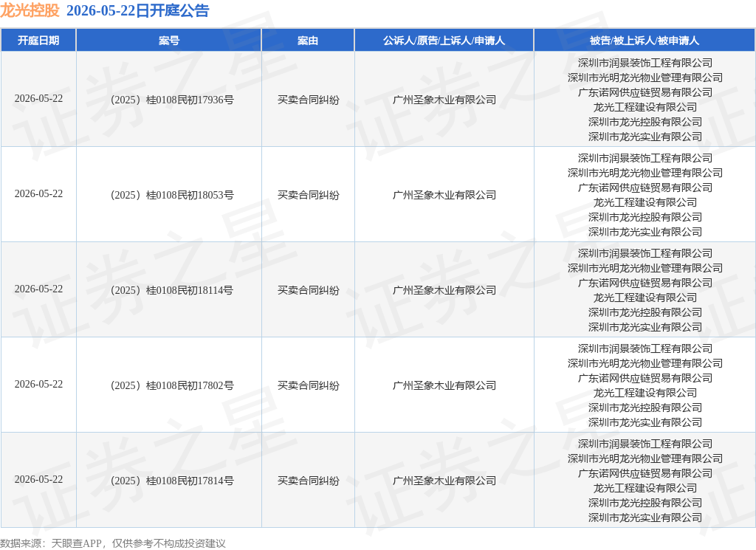Click 深圳市龙光控股有限公司 in the 17936号 row

pos(645,122)
